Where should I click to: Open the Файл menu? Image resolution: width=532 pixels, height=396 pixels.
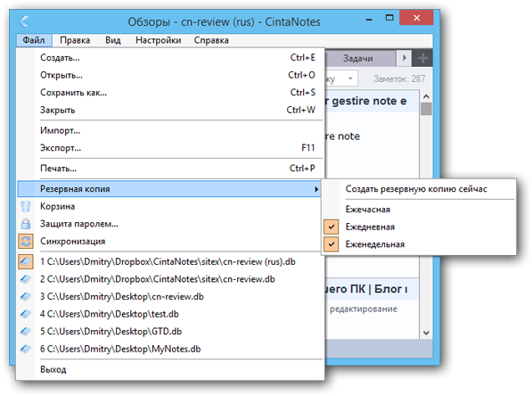point(34,40)
